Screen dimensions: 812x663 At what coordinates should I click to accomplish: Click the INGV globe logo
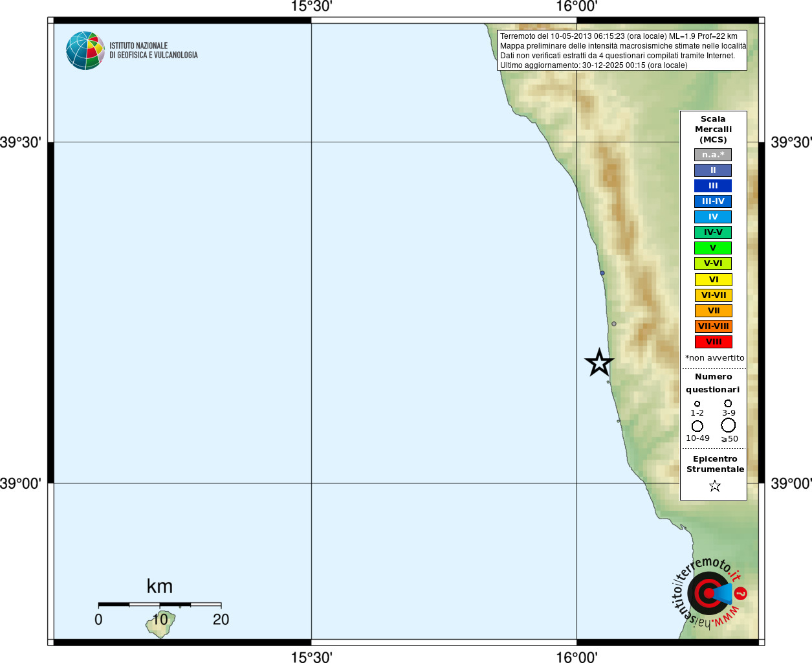coord(85,51)
